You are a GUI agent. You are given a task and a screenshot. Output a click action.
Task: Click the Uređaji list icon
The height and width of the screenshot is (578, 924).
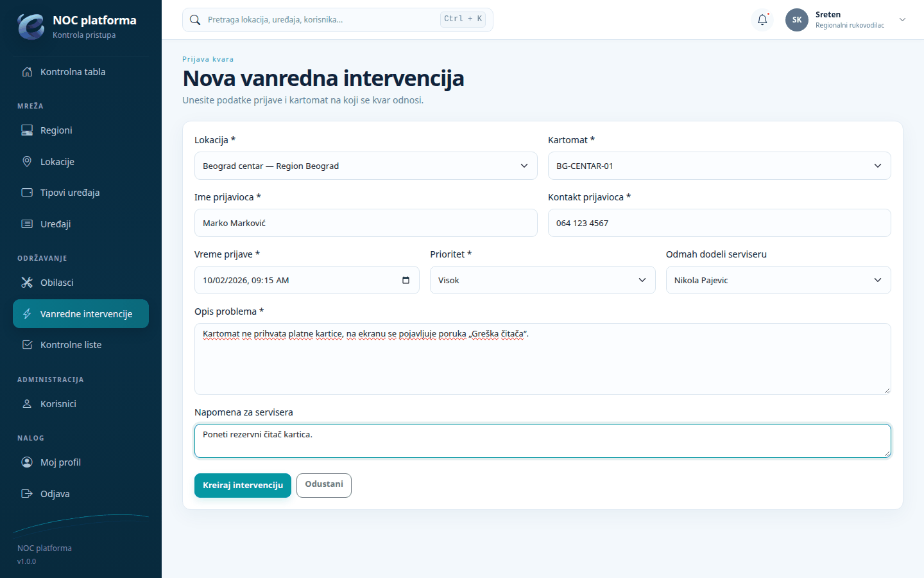(x=27, y=224)
